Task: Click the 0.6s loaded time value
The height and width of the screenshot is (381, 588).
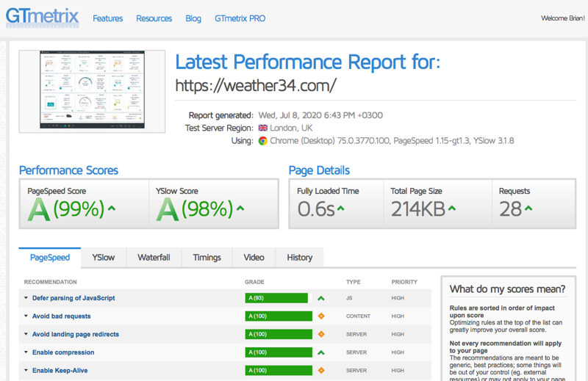Action: pos(316,208)
